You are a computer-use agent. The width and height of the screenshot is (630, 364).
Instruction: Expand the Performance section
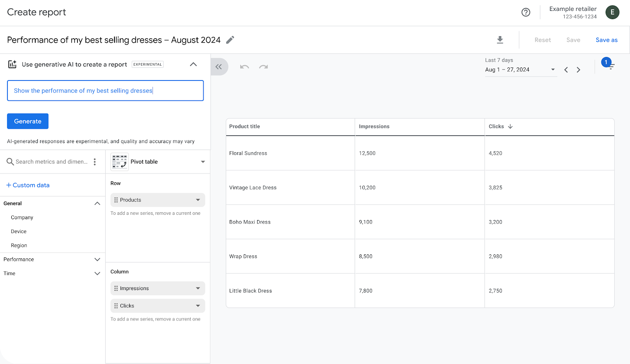point(97,260)
